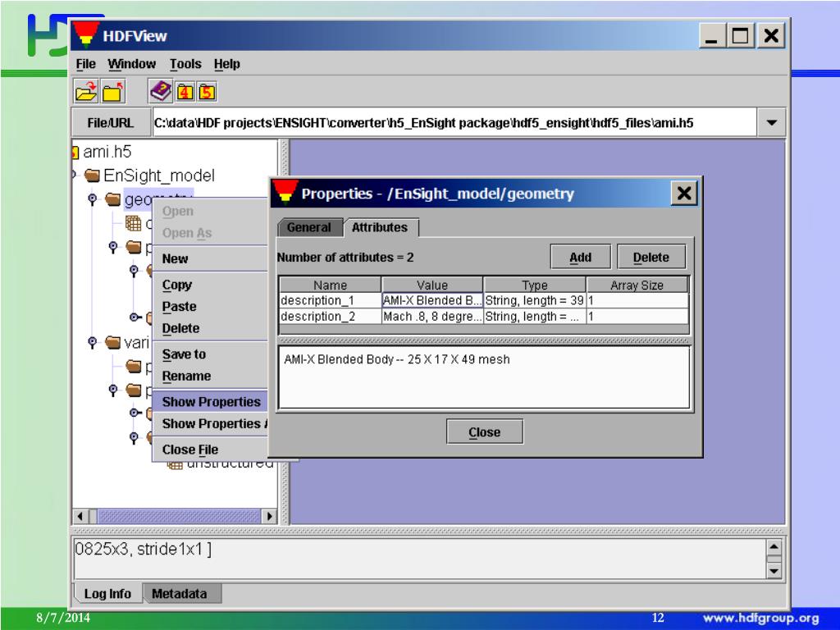Open the Help book toolbar icon

pyautogui.click(x=161, y=91)
